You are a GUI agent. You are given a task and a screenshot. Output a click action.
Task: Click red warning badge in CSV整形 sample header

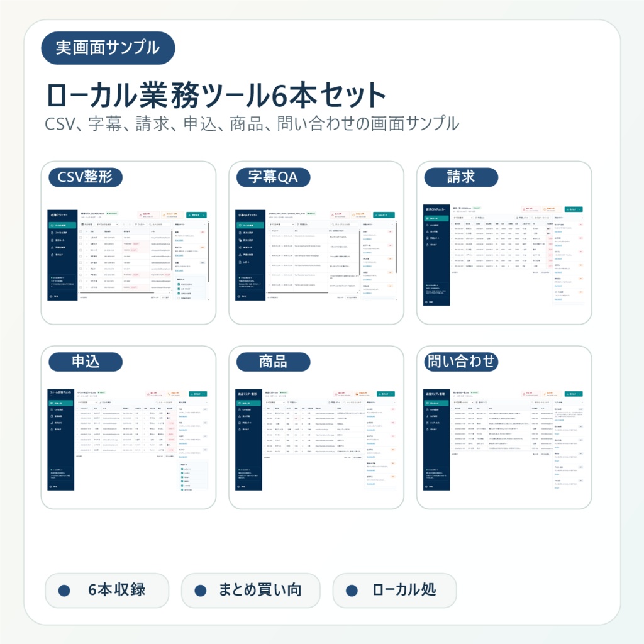click(148, 215)
